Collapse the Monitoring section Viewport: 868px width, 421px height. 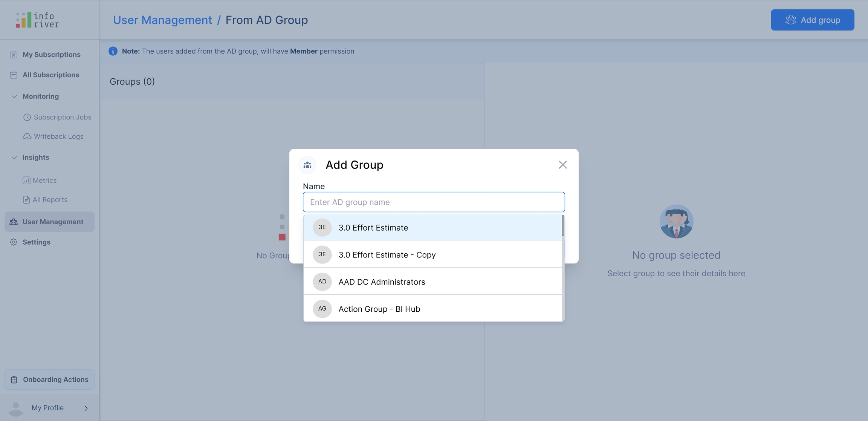tap(14, 96)
